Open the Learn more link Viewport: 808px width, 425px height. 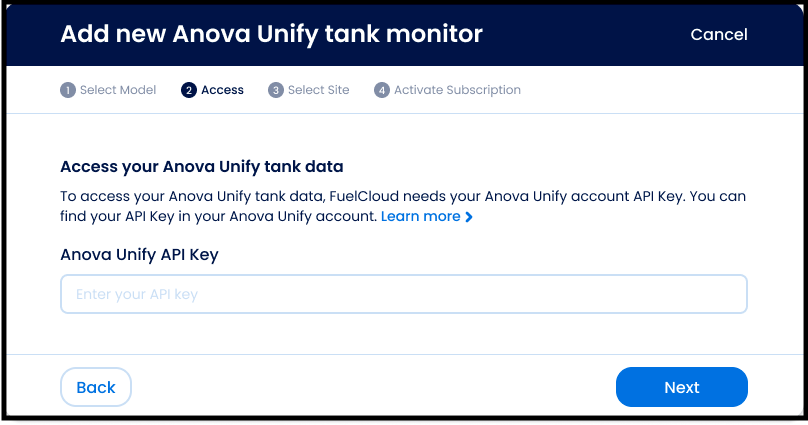pyautogui.click(x=420, y=217)
